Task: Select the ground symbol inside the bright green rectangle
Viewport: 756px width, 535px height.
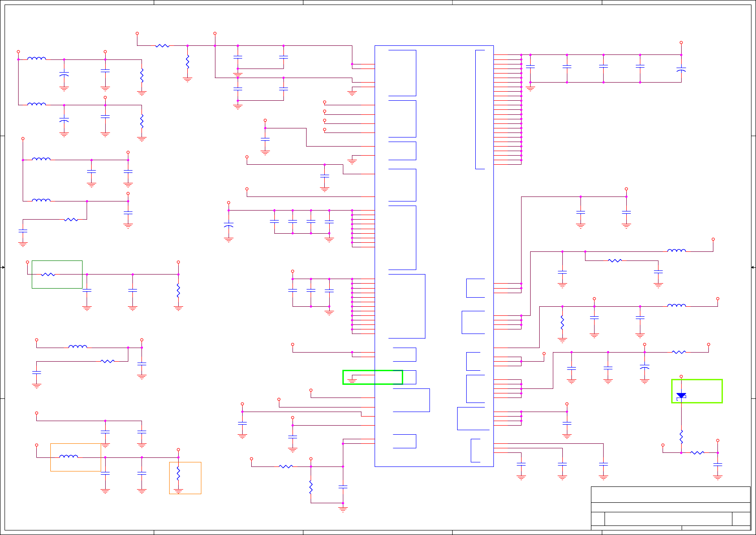Action: click(x=352, y=381)
